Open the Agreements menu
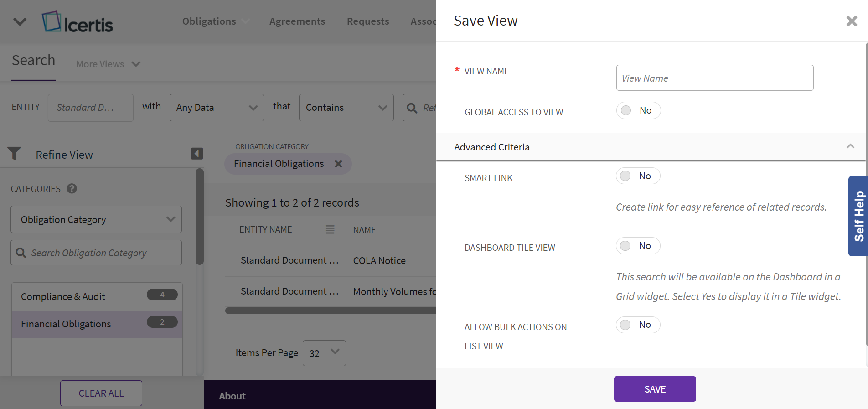Viewport: 868px width, 409px height. (297, 21)
